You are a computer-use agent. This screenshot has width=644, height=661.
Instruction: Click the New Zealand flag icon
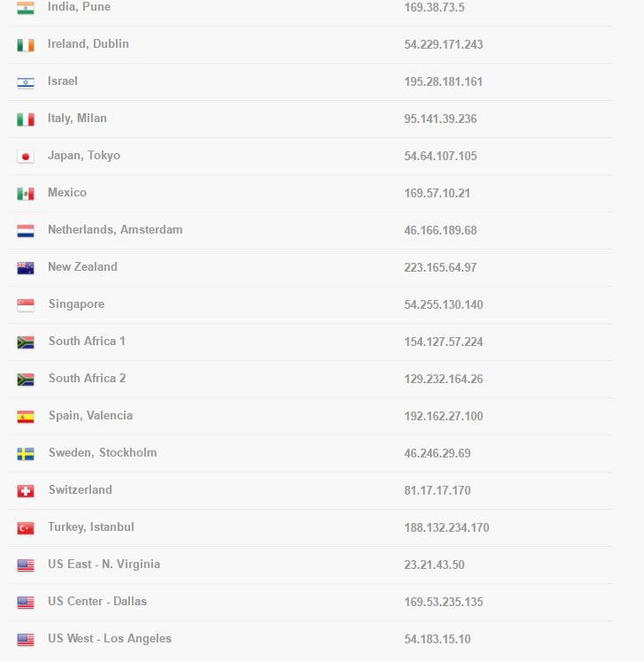click(x=26, y=268)
